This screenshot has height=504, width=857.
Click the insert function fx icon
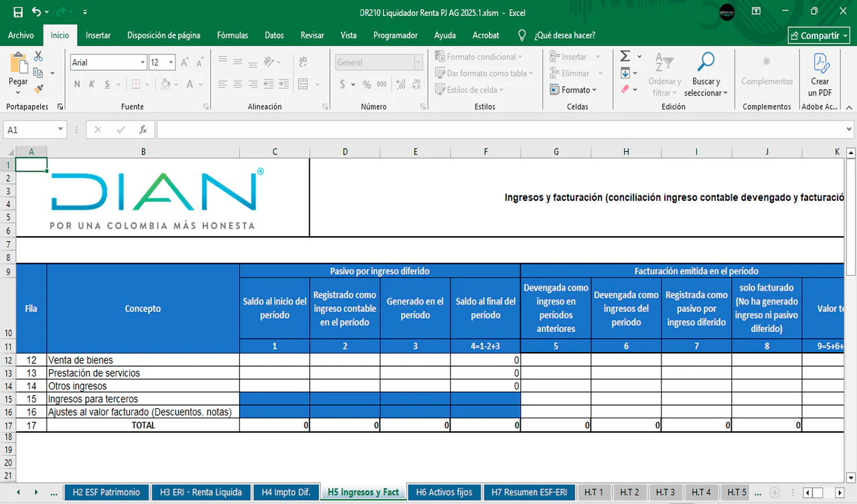[143, 130]
